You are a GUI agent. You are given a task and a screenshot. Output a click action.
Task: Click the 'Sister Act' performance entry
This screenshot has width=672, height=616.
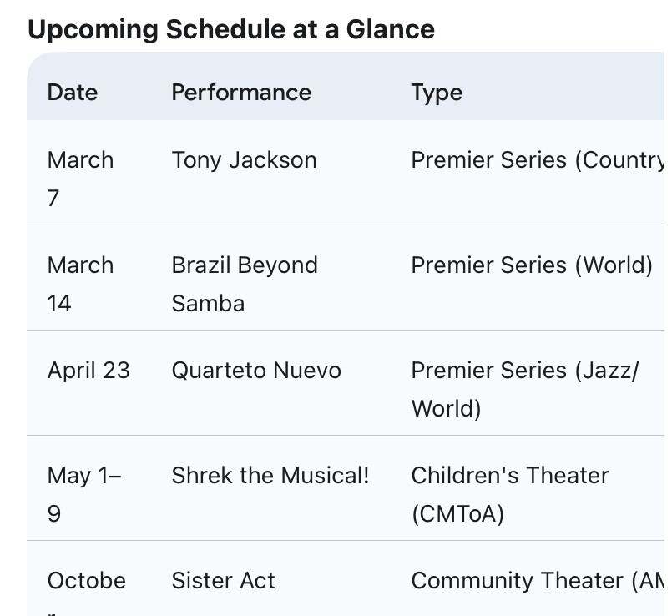tap(223, 580)
